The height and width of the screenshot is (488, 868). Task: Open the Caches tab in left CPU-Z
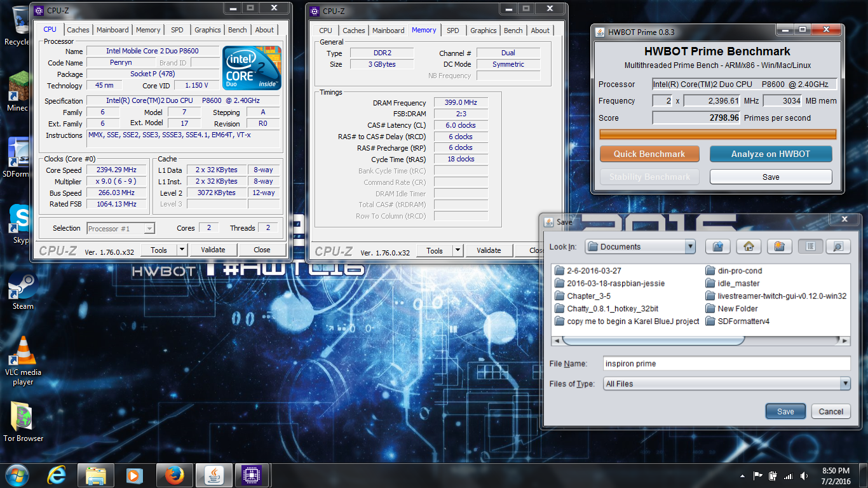point(78,30)
